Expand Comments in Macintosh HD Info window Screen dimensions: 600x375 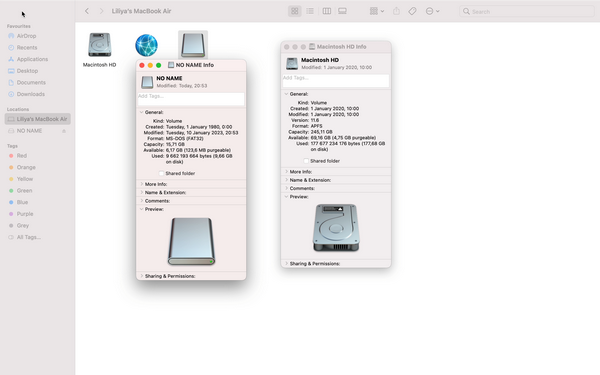286,188
